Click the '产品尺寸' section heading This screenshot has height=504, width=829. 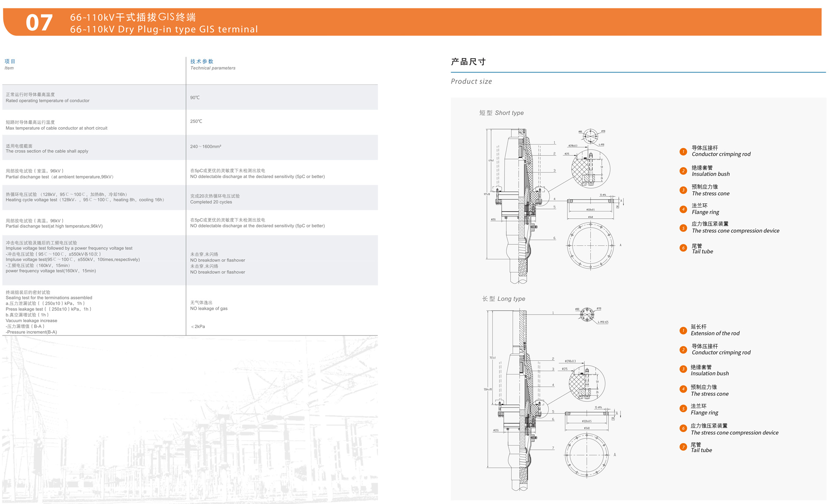(468, 62)
